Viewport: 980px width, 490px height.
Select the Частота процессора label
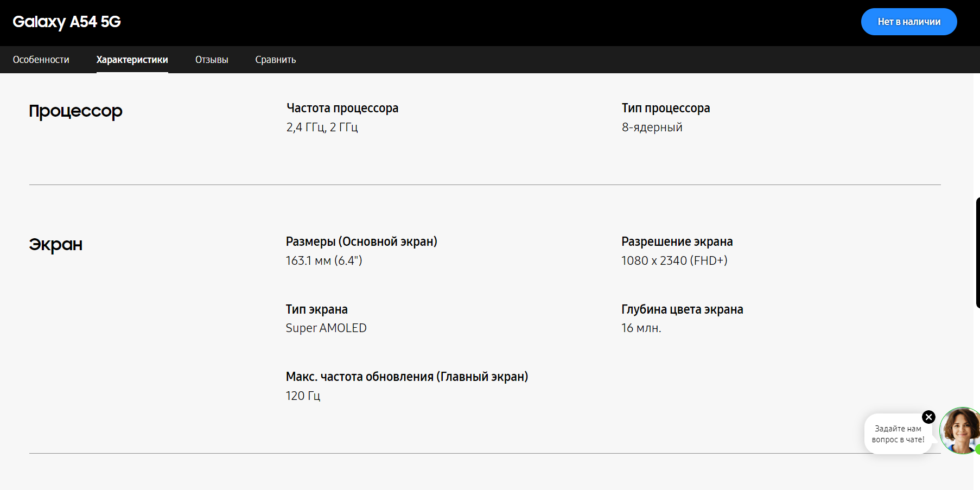pyautogui.click(x=342, y=108)
